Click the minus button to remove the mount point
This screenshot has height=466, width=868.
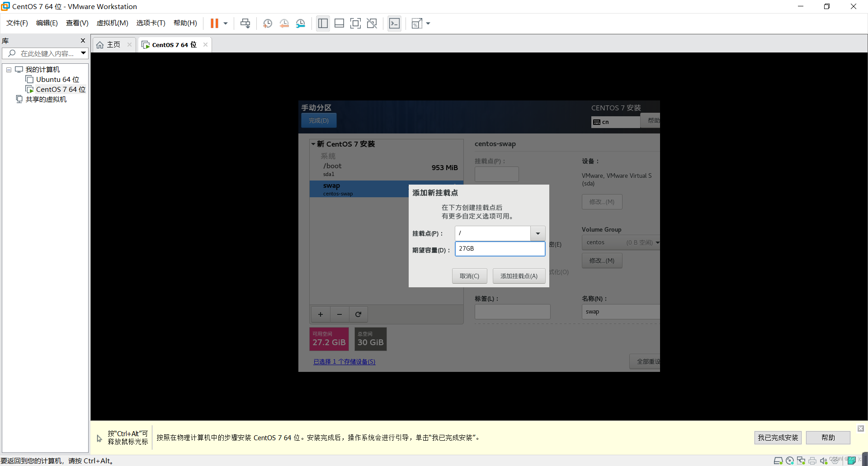click(340, 314)
